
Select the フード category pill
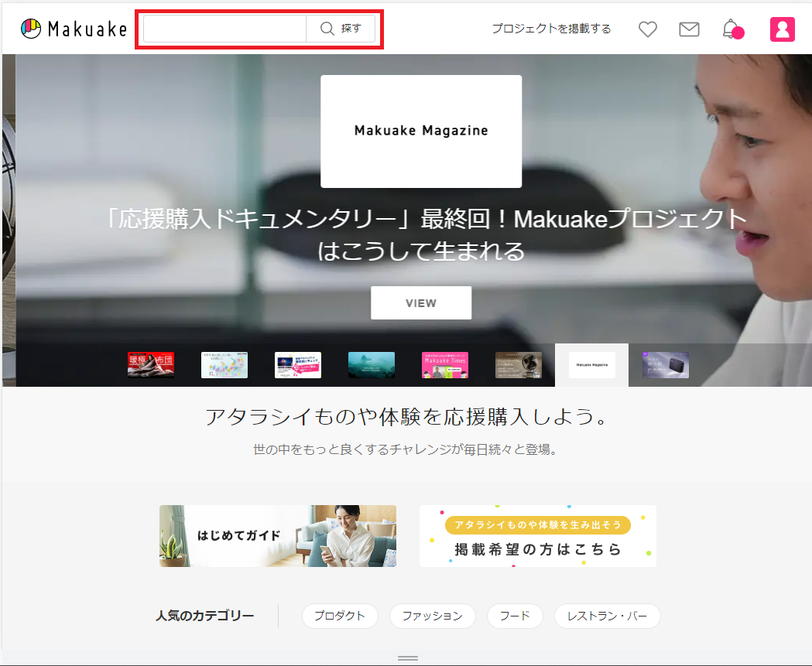[515, 616]
